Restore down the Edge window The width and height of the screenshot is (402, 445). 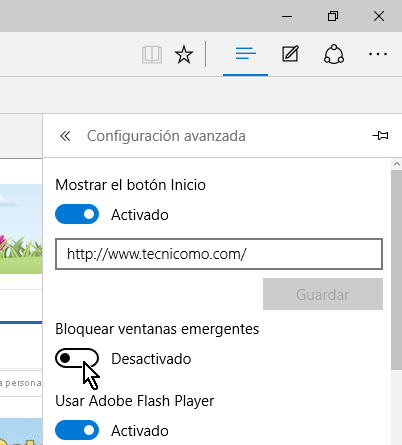tap(333, 16)
